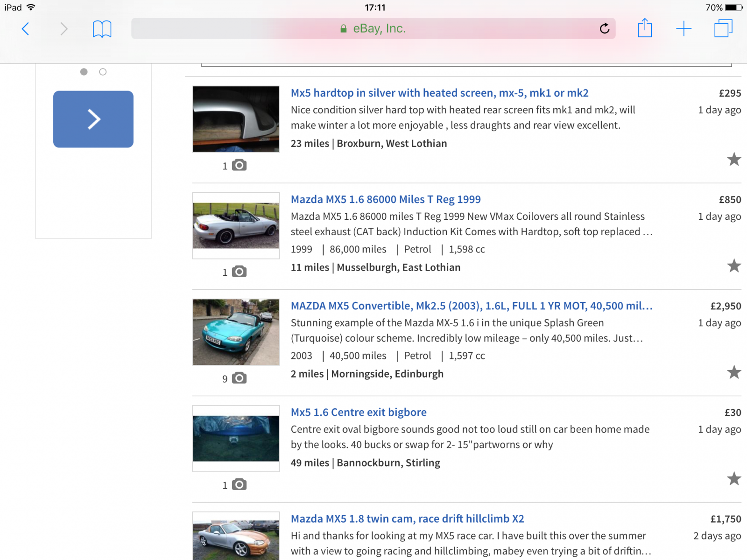Open Safari bookmarks book icon
Image resolution: width=747 pixels, height=560 pixels.
click(x=102, y=29)
